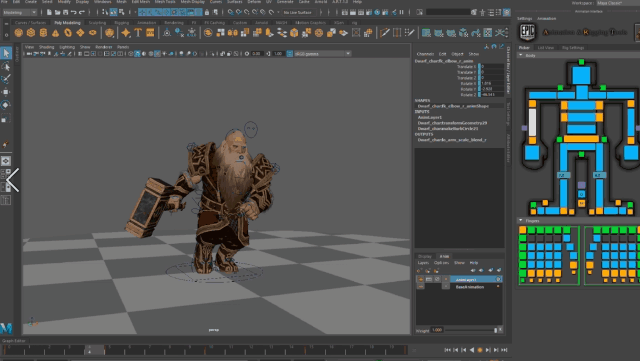Screen dimensions: 640x361
Task: Click the Rotate Z value field
Action: point(493,94)
